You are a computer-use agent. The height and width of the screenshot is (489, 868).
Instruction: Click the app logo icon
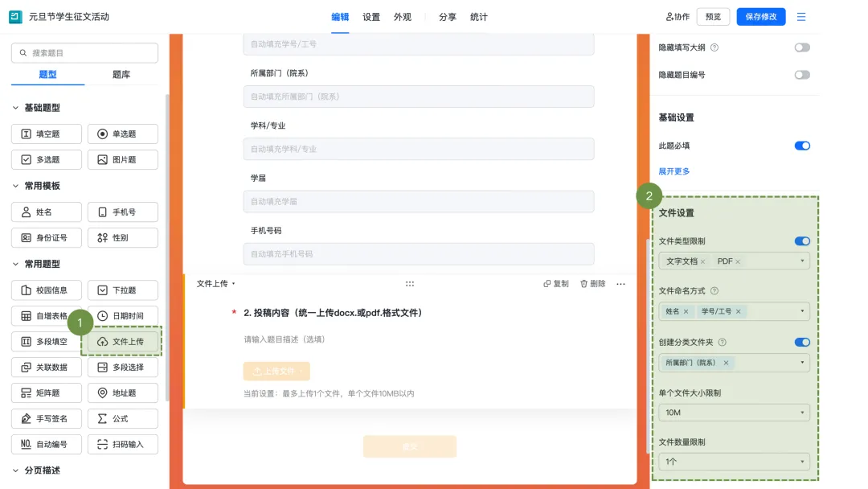click(15, 17)
